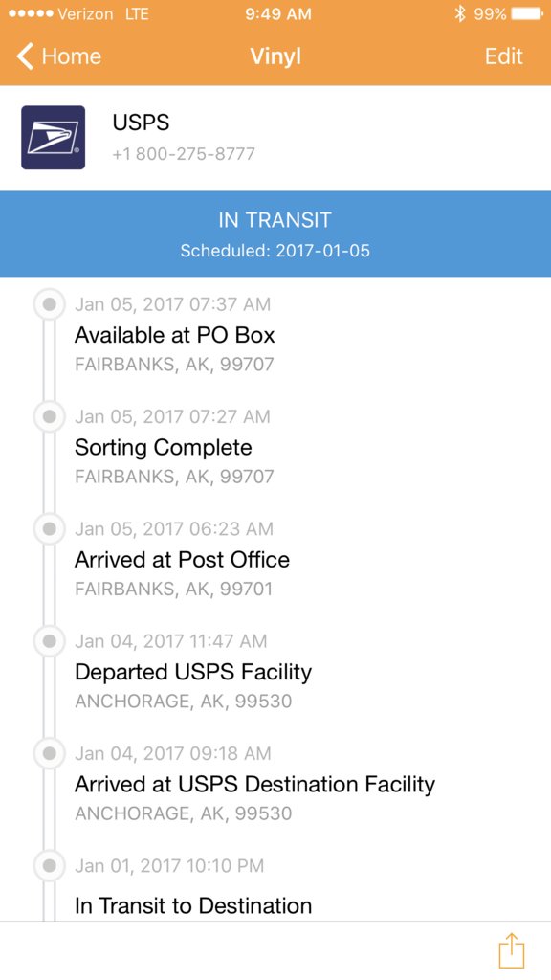The height and width of the screenshot is (980, 551).
Task: Open the Sorting Complete entry
Action: tap(275, 447)
